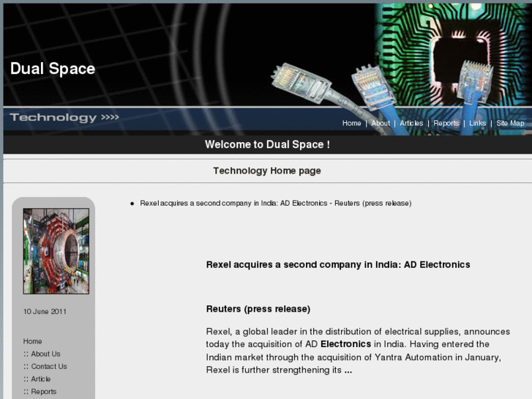Open About Us in the sidebar

pos(45,354)
